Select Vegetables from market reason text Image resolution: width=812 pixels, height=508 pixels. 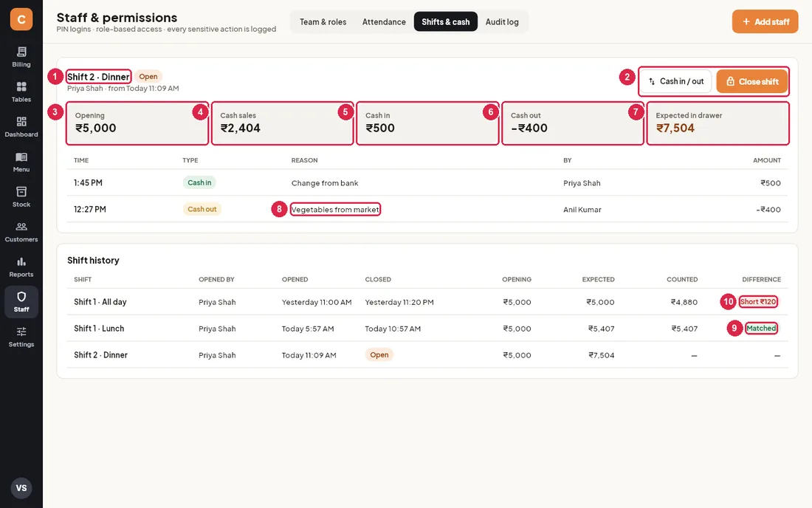(x=335, y=210)
